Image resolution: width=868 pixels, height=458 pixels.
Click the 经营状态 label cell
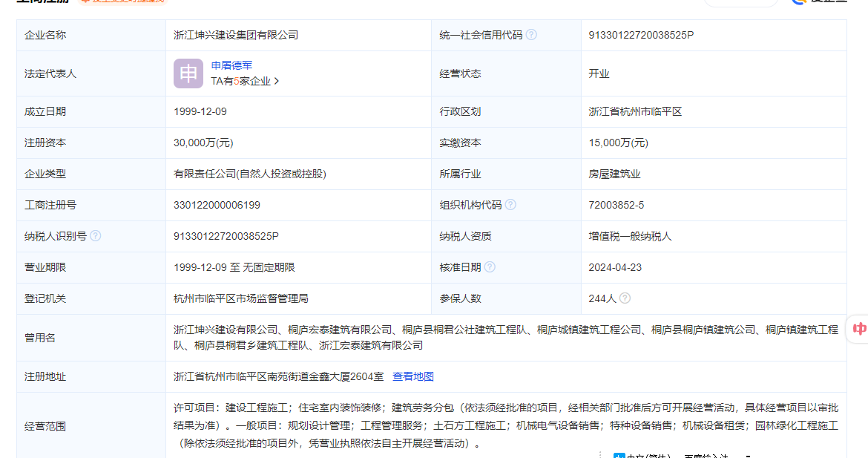(x=507, y=73)
